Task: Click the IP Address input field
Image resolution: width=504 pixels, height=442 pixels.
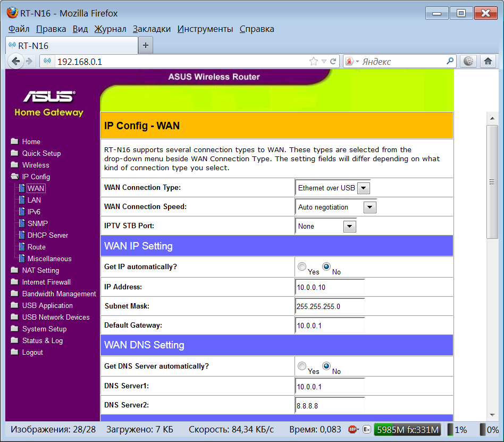Action: (x=330, y=287)
